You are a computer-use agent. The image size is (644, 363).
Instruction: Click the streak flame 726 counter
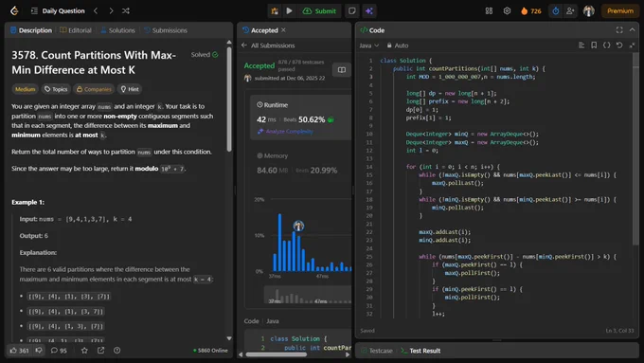tap(530, 11)
